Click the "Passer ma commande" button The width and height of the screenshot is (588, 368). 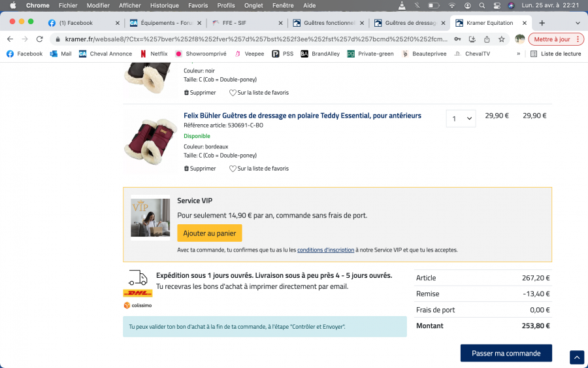pos(506,353)
